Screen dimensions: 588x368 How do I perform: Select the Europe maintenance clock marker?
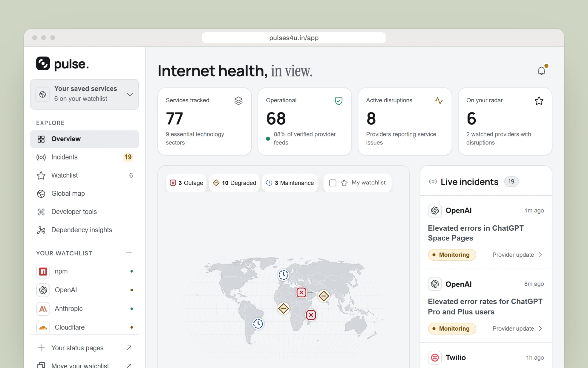click(x=283, y=275)
